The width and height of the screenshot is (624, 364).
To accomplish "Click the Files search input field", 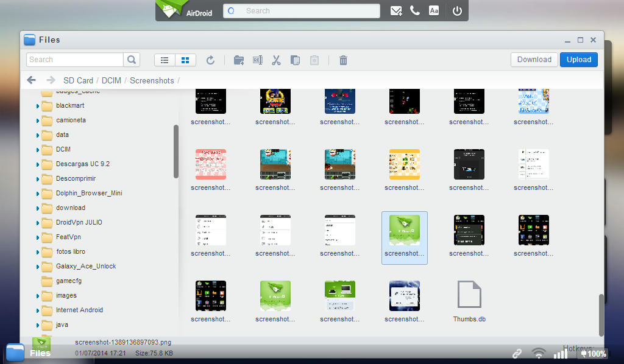I will click(75, 60).
